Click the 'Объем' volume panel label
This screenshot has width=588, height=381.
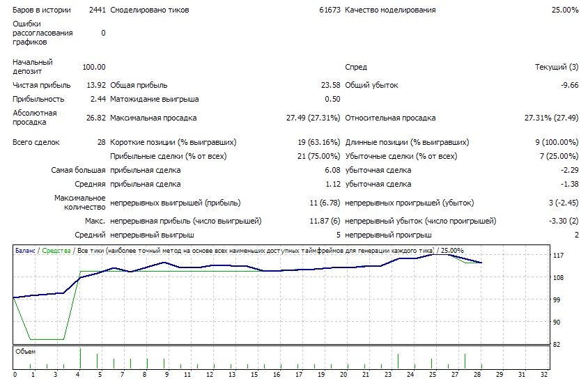pos(26,352)
